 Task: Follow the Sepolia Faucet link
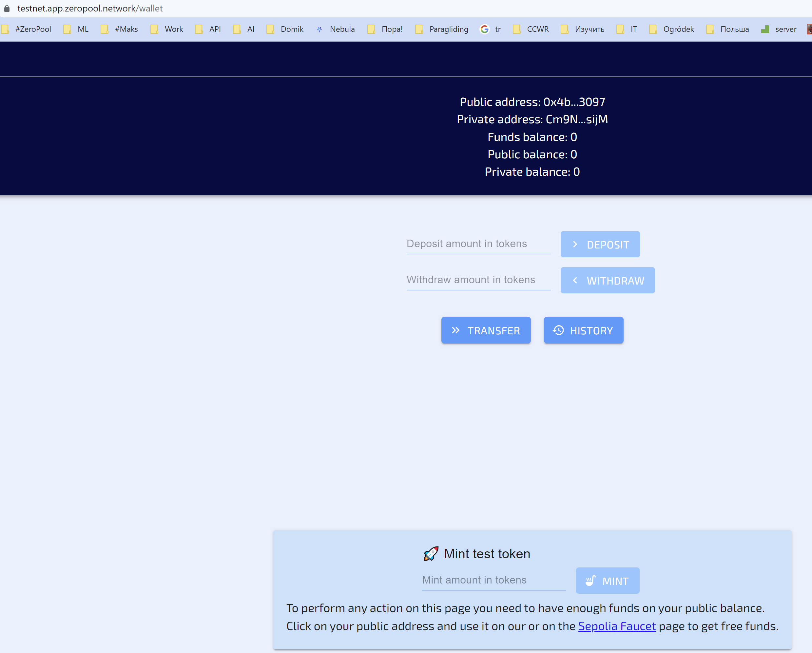[x=617, y=626]
